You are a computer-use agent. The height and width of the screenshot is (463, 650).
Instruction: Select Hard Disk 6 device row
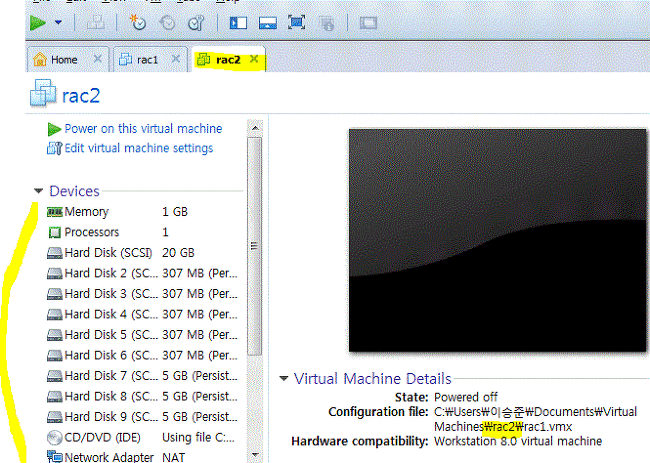coord(143,355)
